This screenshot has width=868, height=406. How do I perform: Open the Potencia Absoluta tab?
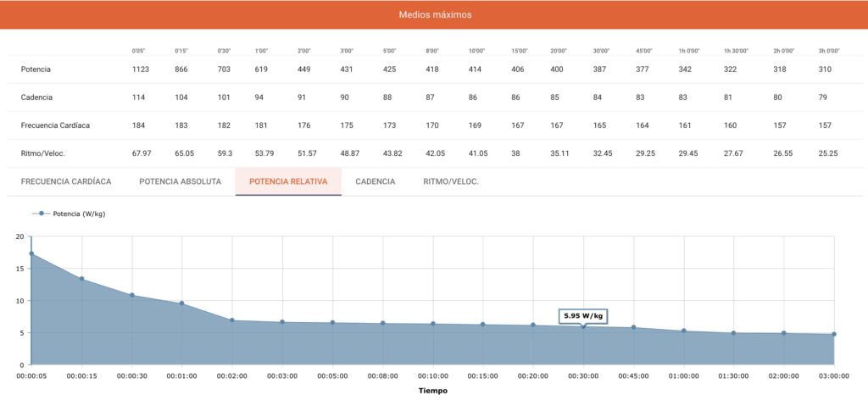point(180,181)
